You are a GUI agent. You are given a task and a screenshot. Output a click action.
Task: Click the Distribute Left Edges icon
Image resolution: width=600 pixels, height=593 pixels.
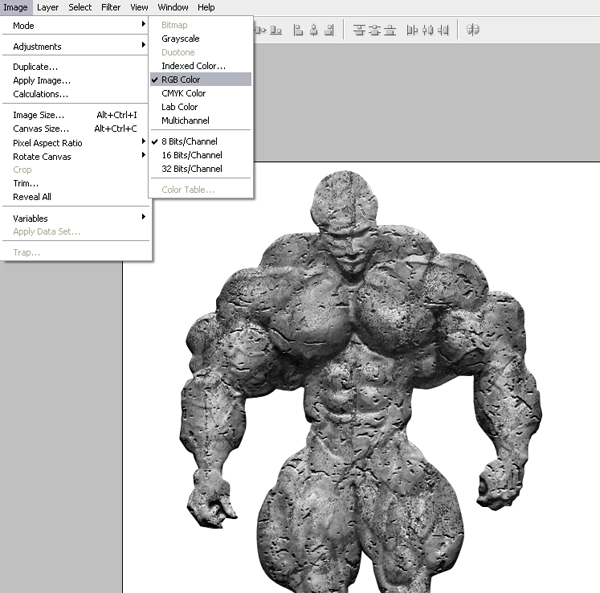(x=412, y=30)
